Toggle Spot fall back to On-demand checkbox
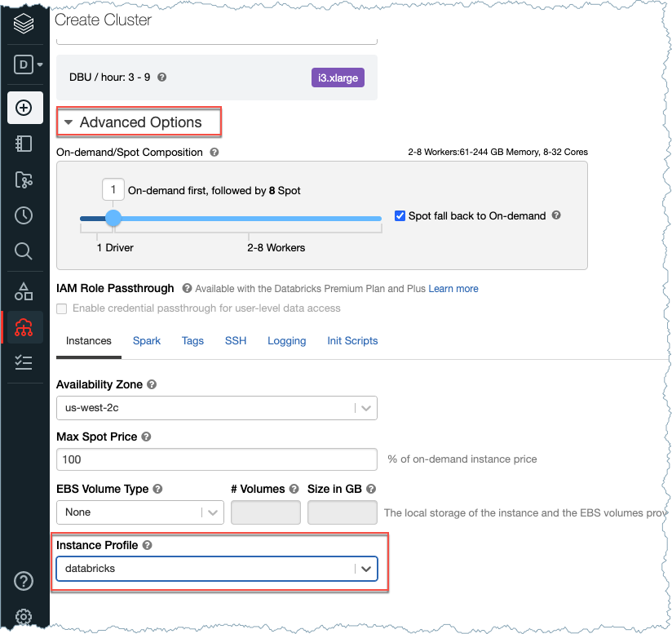Viewport: 672px width, 634px height. tap(400, 216)
